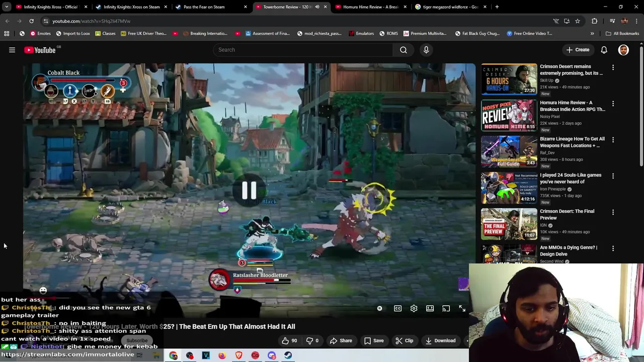This screenshot has height=362, width=644.
Task: Click the Create button
Action: [577, 50]
